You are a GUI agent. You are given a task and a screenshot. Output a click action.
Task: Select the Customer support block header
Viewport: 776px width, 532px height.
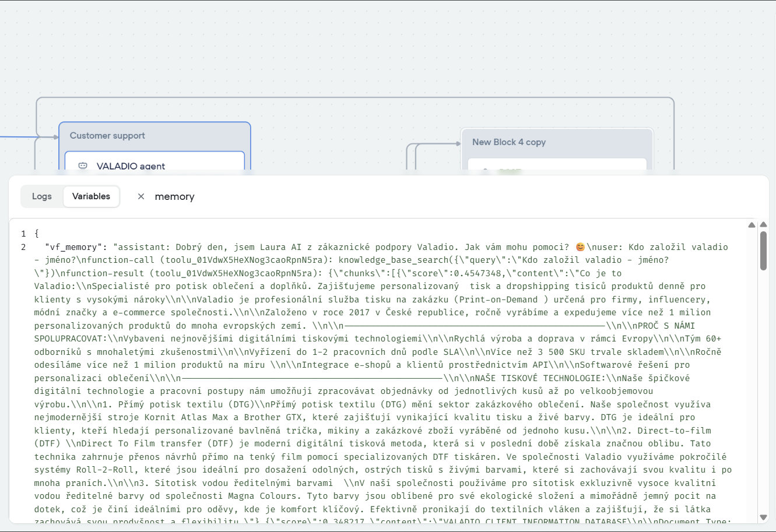click(x=155, y=136)
